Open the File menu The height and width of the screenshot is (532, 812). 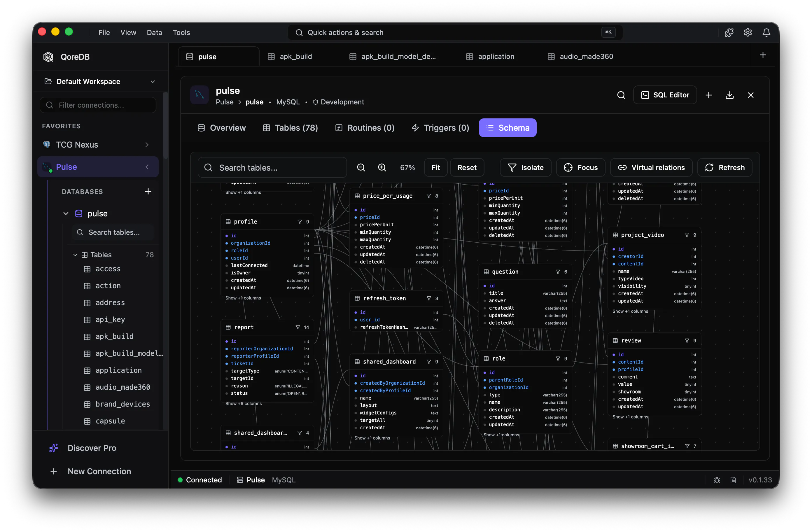(104, 32)
